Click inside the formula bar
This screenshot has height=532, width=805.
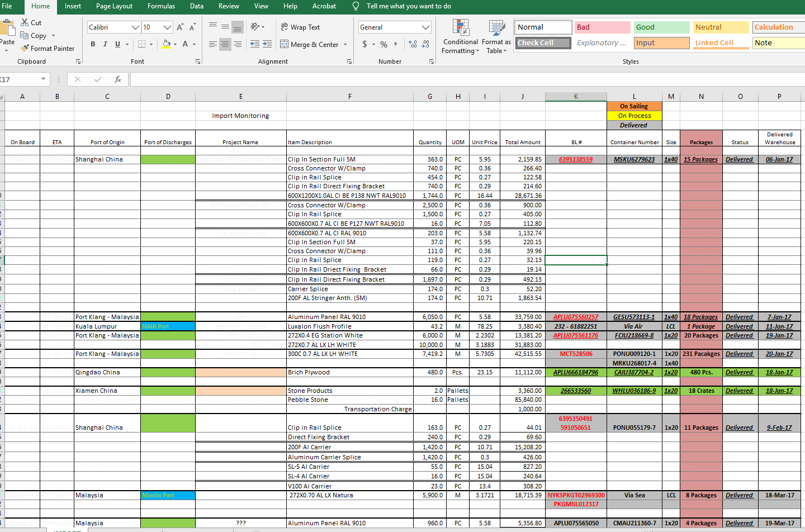click(467, 79)
